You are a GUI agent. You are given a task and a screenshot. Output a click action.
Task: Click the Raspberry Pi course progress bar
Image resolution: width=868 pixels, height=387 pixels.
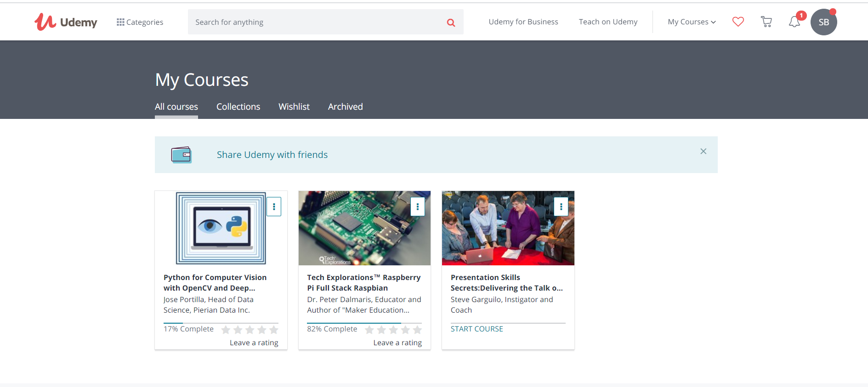coord(364,323)
